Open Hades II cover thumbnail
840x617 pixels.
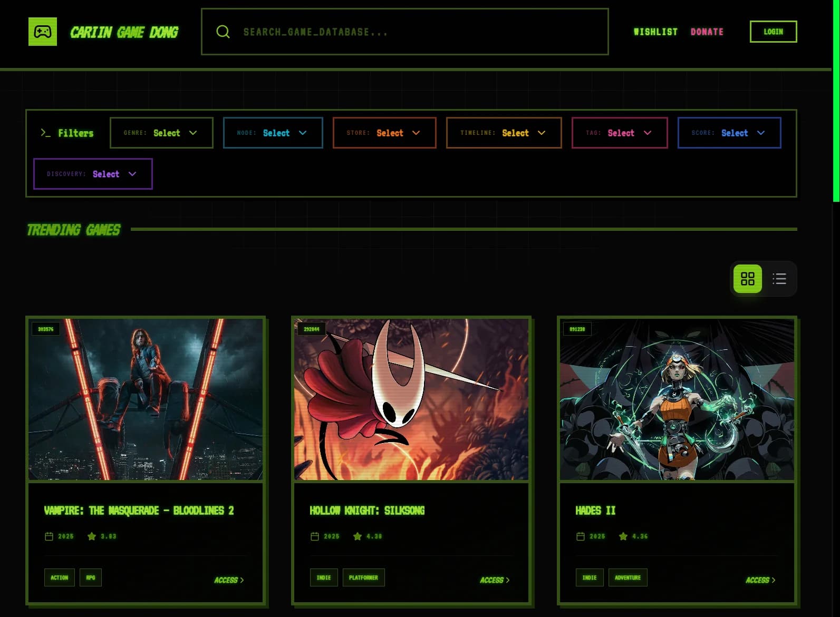pos(677,399)
